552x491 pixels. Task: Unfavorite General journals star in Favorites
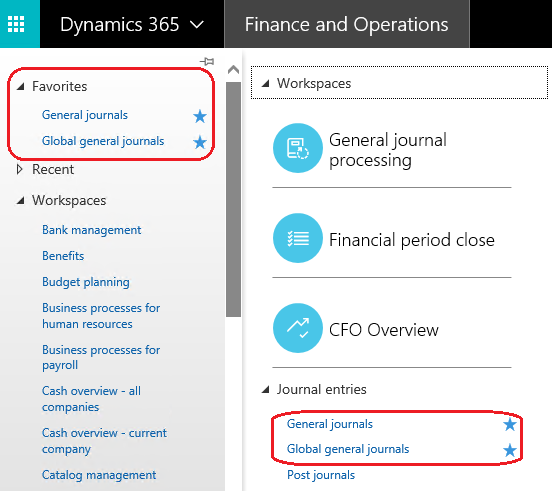coord(200,116)
